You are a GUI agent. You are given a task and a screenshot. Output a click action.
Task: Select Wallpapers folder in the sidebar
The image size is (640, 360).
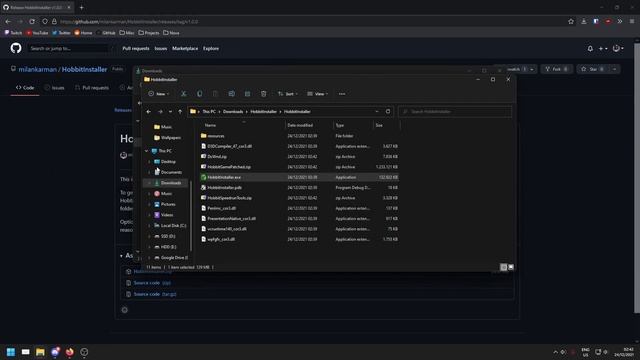pyautogui.click(x=167, y=138)
